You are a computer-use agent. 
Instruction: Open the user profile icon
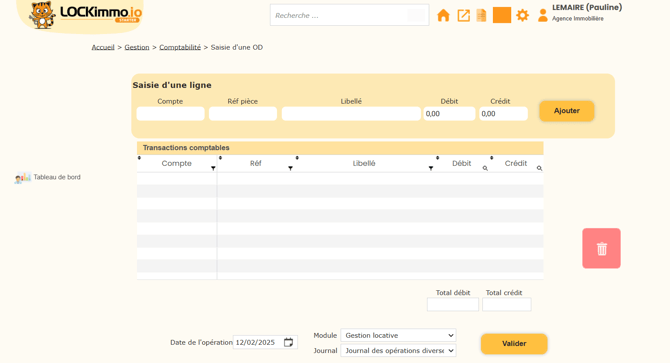tap(543, 15)
